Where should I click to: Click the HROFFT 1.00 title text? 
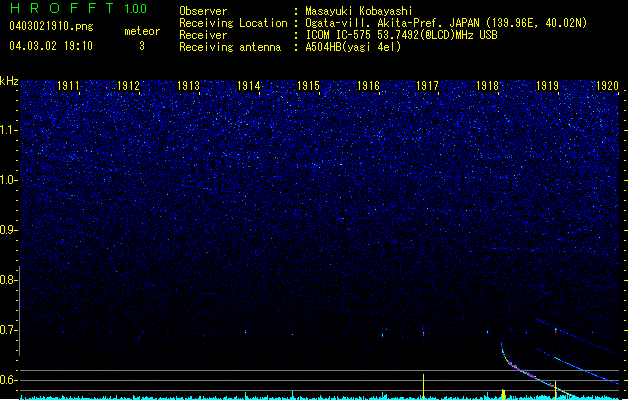(79, 8)
